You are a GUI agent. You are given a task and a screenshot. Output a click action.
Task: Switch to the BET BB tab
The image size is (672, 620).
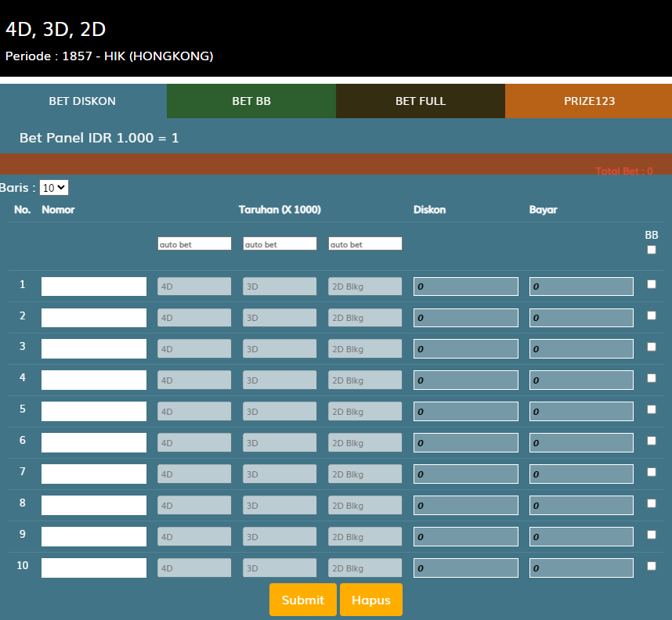click(x=251, y=101)
